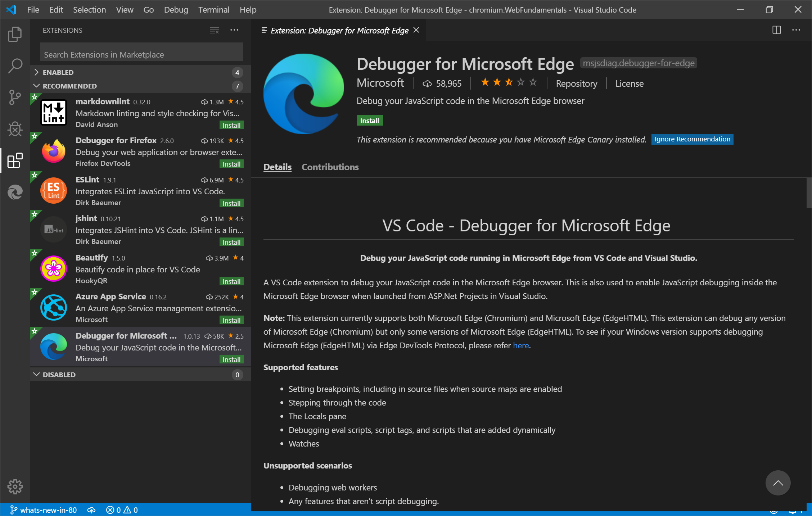Image resolution: width=812 pixels, height=516 pixels.
Task: Select the Details tab for extension
Action: tap(277, 167)
